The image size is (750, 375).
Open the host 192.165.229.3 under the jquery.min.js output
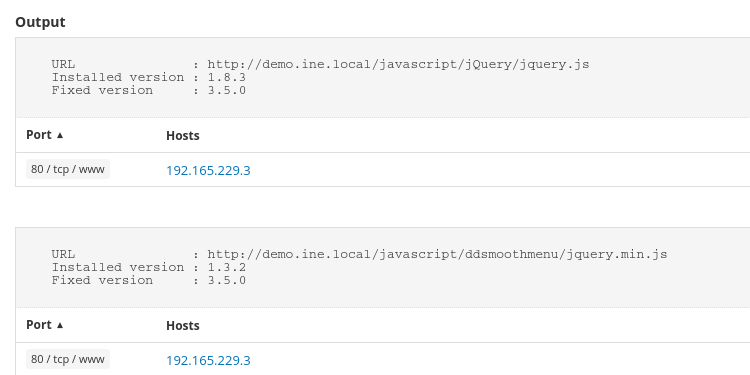pyautogui.click(x=208, y=360)
